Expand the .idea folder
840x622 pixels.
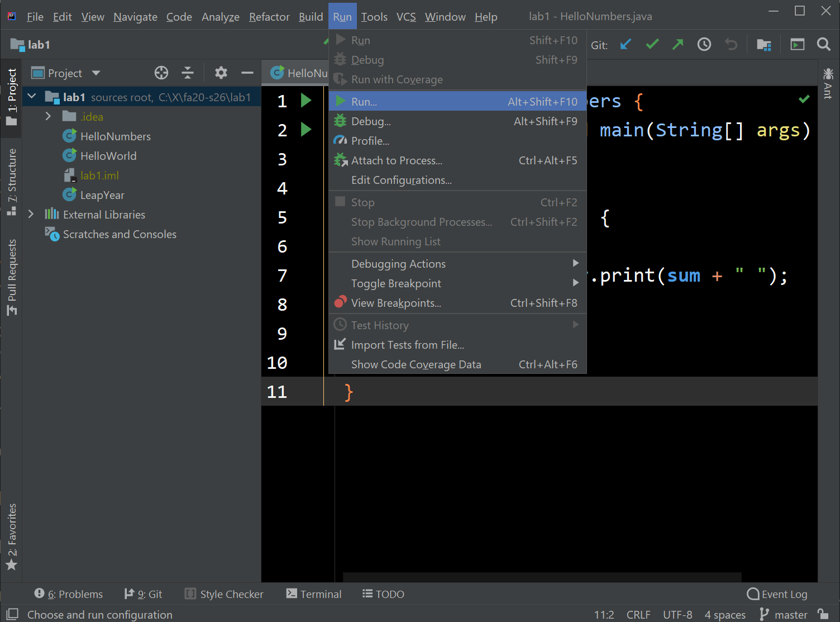click(49, 116)
